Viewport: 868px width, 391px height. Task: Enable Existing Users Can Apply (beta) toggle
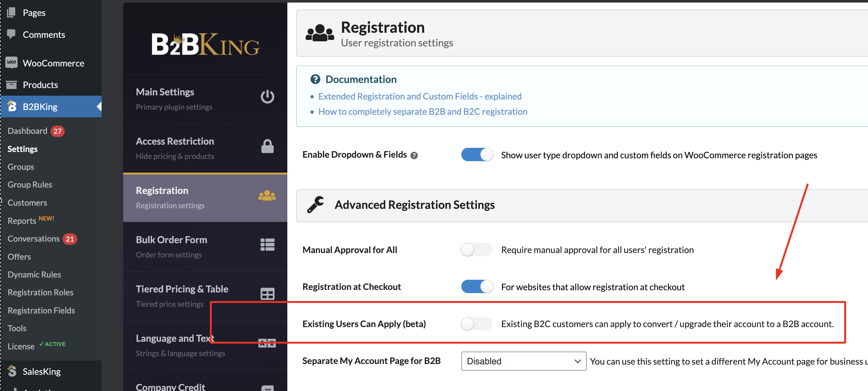point(477,324)
